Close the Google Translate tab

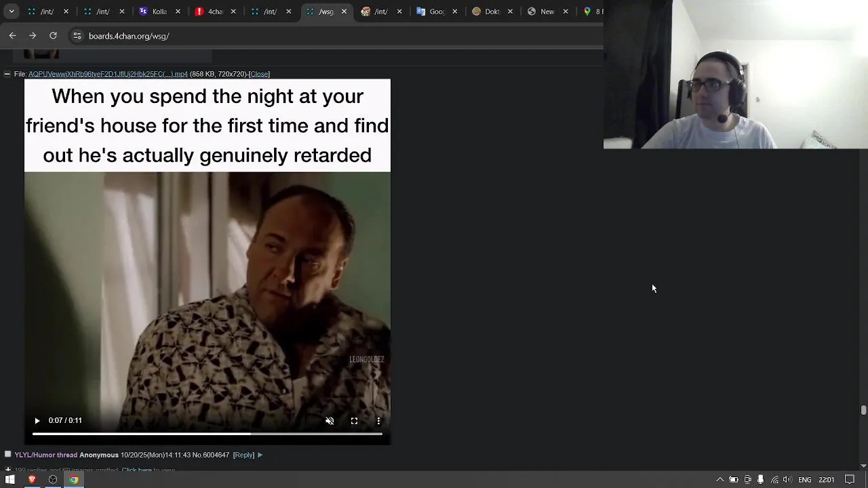pos(455,12)
